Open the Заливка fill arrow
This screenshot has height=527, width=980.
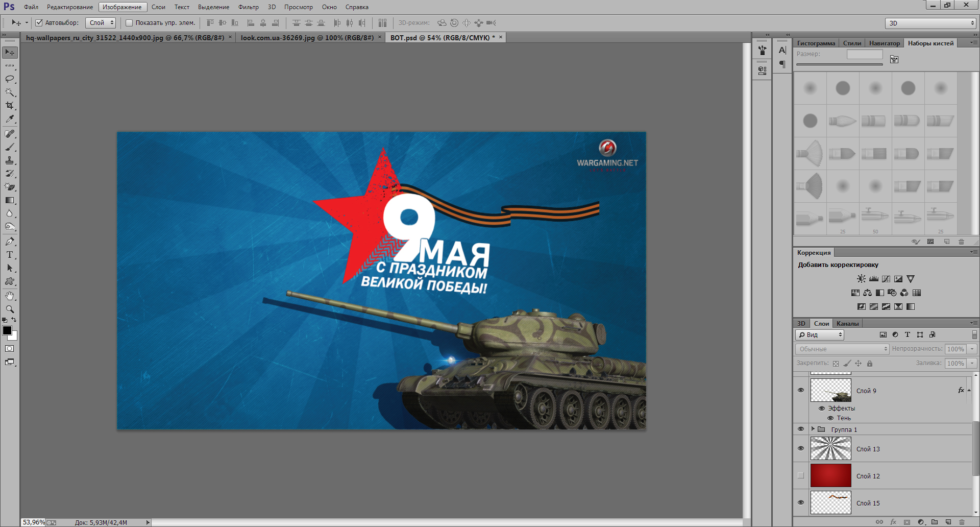(x=972, y=363)
